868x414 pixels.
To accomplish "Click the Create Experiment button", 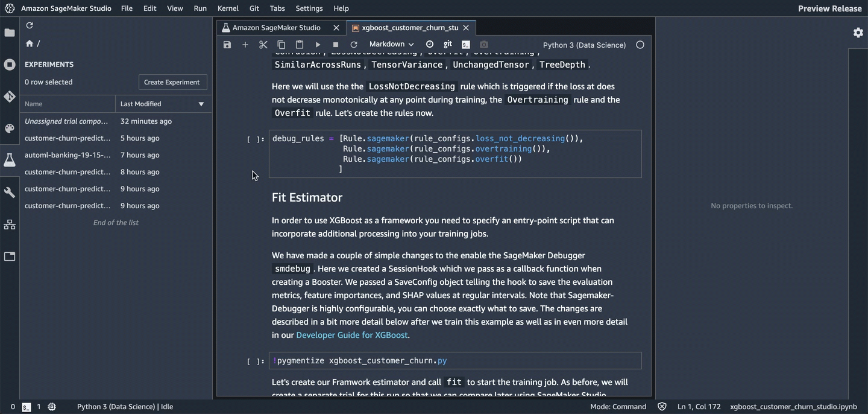I will click(172, 82).
